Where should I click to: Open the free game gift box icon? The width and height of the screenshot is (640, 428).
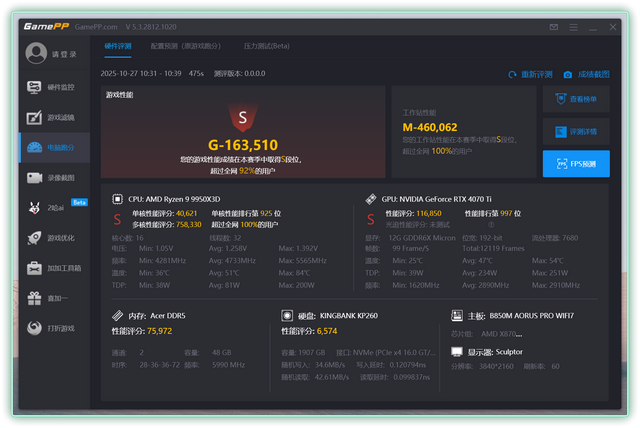coord(34,298)
